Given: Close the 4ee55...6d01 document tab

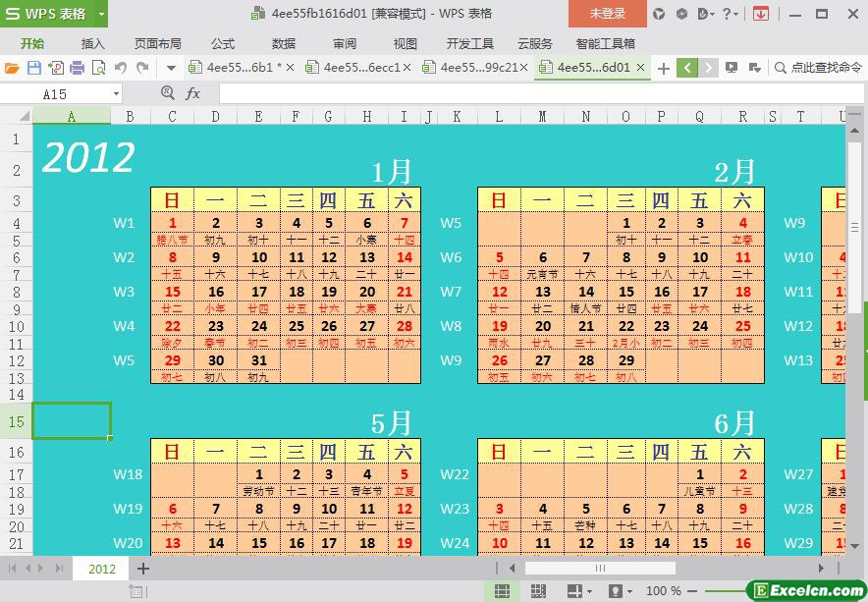Looking at the screenshot, I should tap(641, 68).
